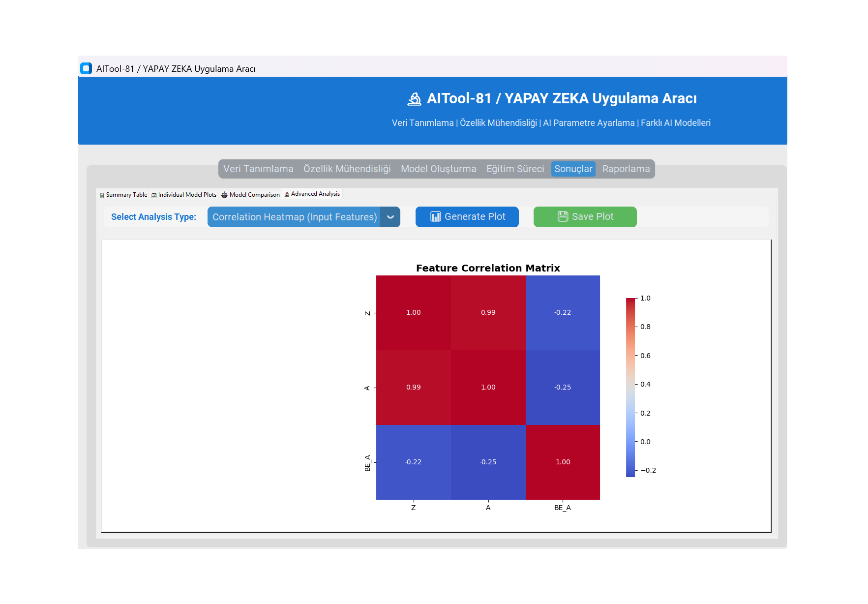Click the BE_A row, A column cell

pos(488,462)
